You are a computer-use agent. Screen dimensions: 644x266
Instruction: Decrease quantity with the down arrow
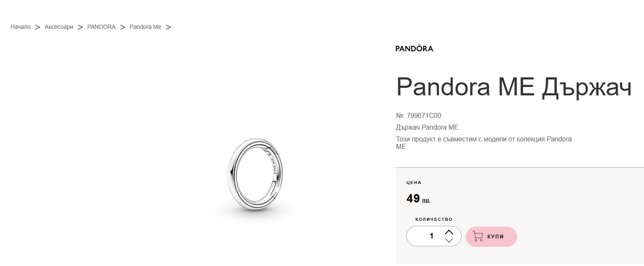pos(449,240)
